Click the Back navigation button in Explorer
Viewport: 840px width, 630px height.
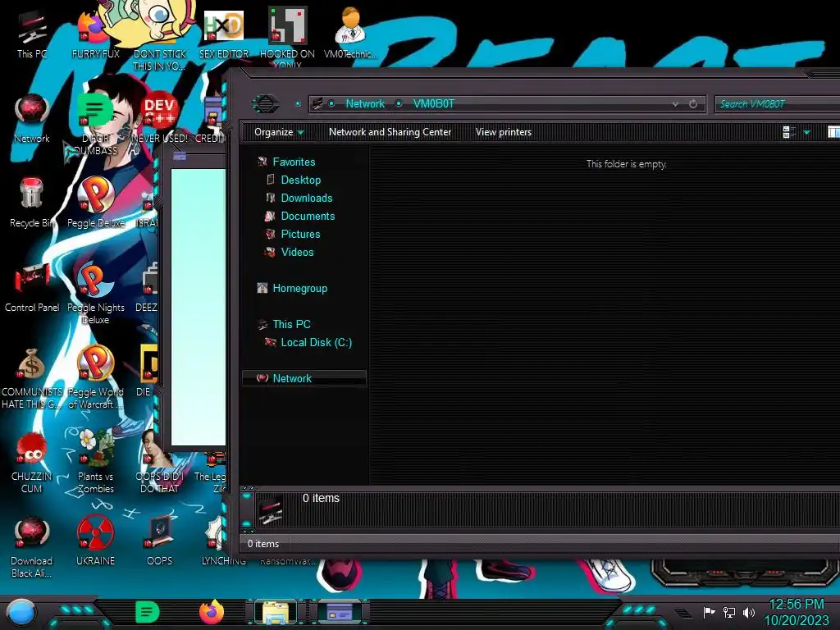click(x=265, y=103)
